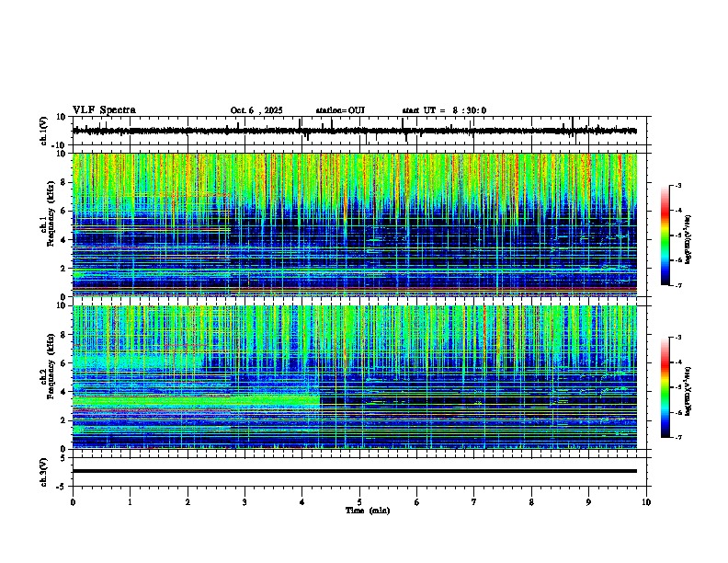Image resolution: width=728 pixels, height=563 pixels.
Task: Click the "Time (min)" axis label
Action: pyautogui.click(x=368, y=511)
